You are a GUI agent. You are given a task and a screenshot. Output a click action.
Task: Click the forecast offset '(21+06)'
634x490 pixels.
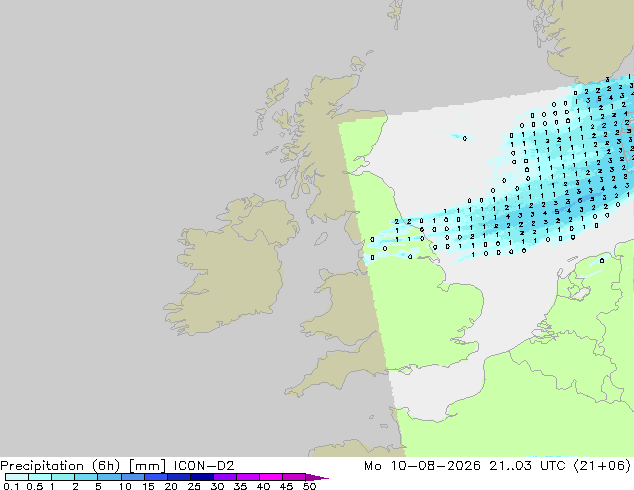pos(602,466)
